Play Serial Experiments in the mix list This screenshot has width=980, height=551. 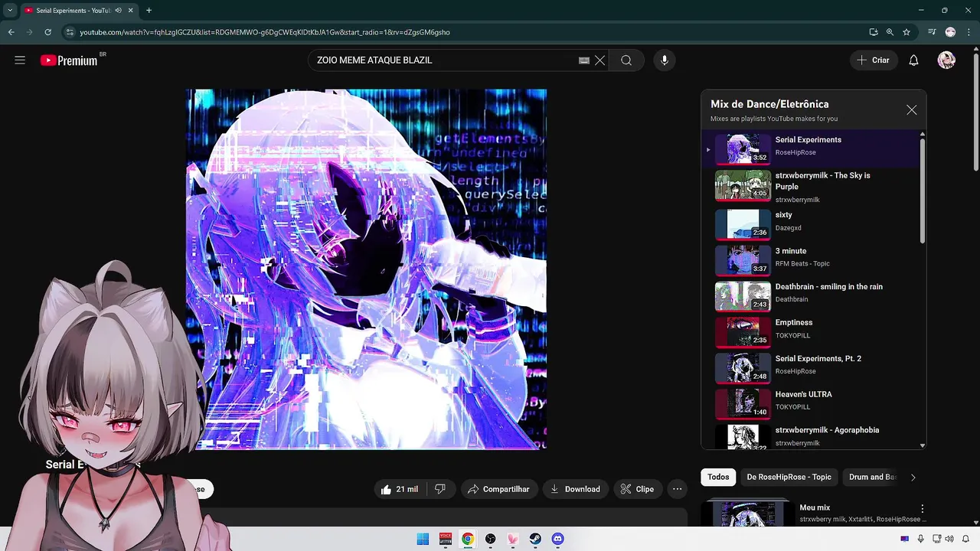click(x=810, y=148)
